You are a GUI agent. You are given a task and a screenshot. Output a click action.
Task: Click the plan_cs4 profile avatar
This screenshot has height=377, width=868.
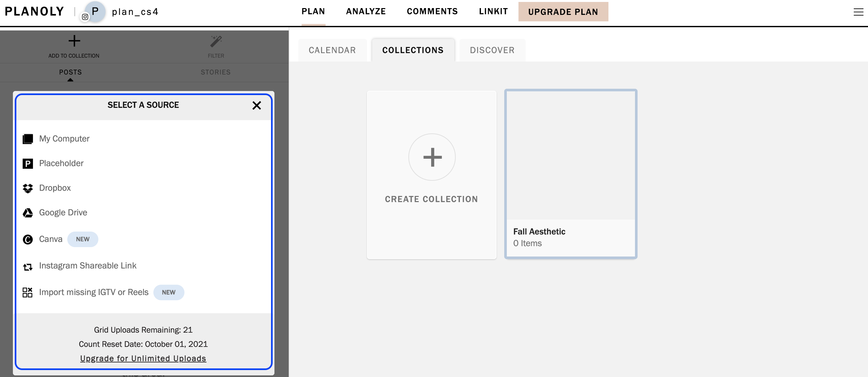coord(95,11)
